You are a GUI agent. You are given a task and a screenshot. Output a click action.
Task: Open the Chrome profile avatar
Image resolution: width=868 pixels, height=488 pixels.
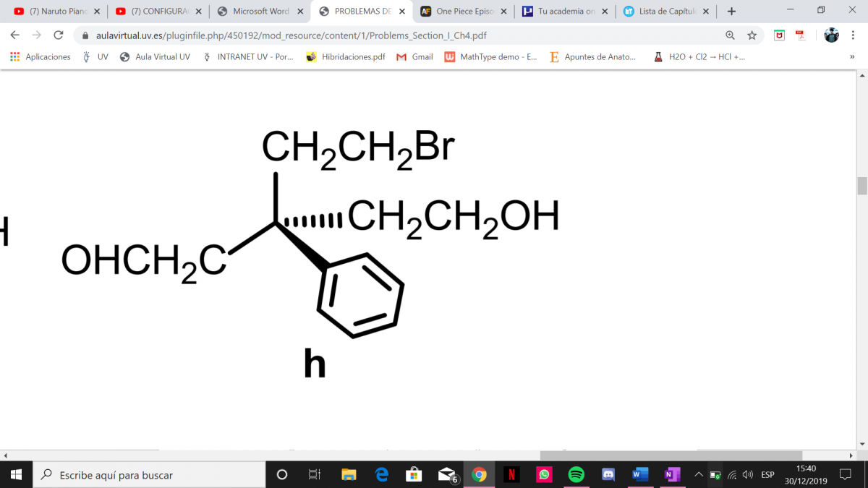click(831, 35)
